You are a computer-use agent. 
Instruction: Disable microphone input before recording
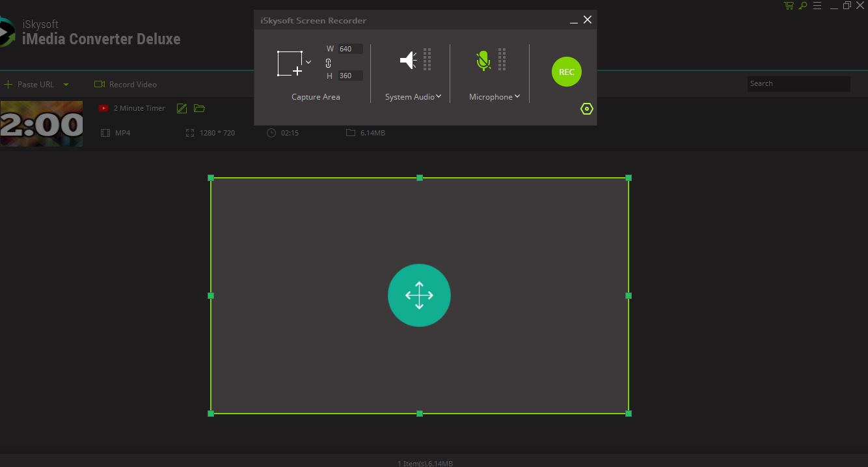click(x=483, y=60)
